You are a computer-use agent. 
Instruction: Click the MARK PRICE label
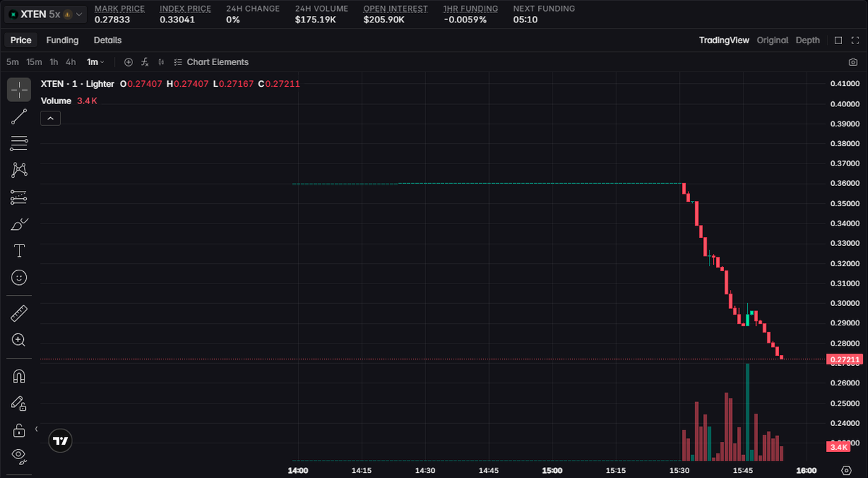[x=119, y=9]
